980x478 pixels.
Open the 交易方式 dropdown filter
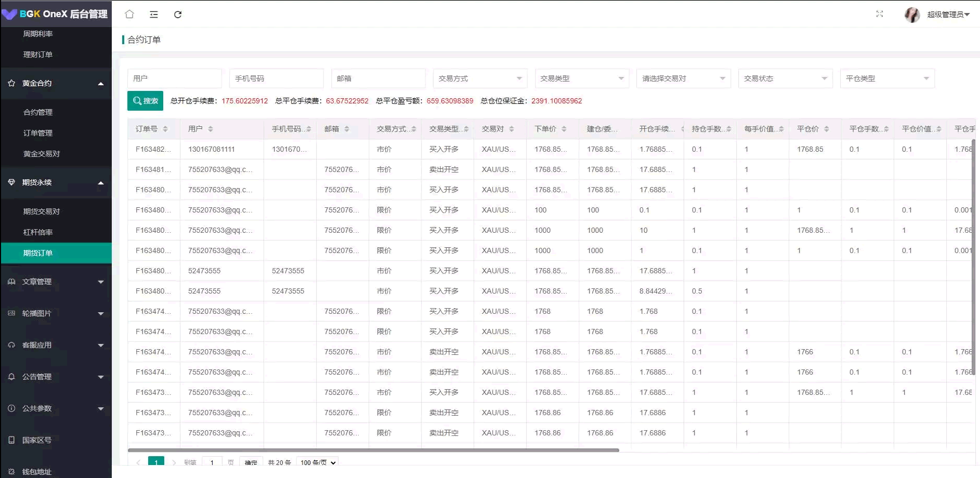[480, 78]
